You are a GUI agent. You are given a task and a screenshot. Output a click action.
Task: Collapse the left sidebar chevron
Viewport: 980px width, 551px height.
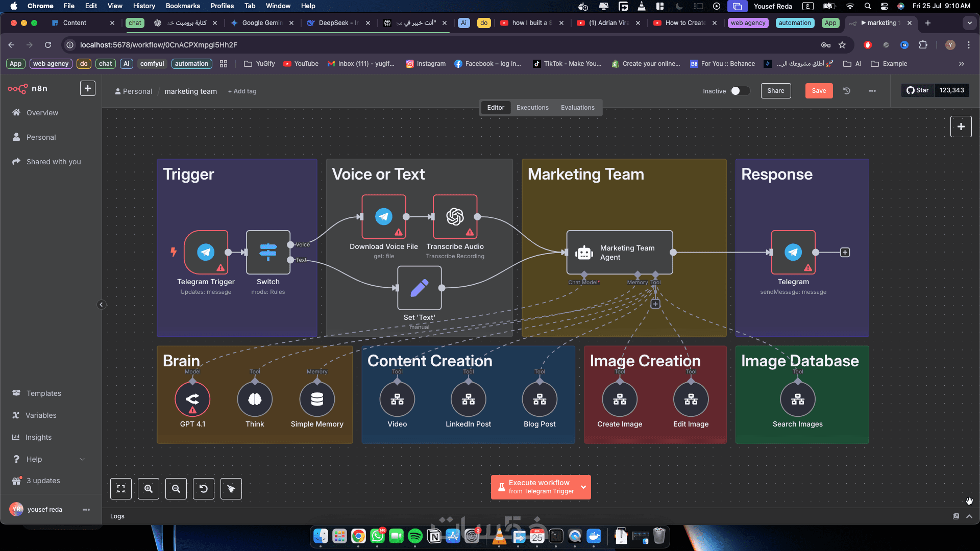point(101,305)
